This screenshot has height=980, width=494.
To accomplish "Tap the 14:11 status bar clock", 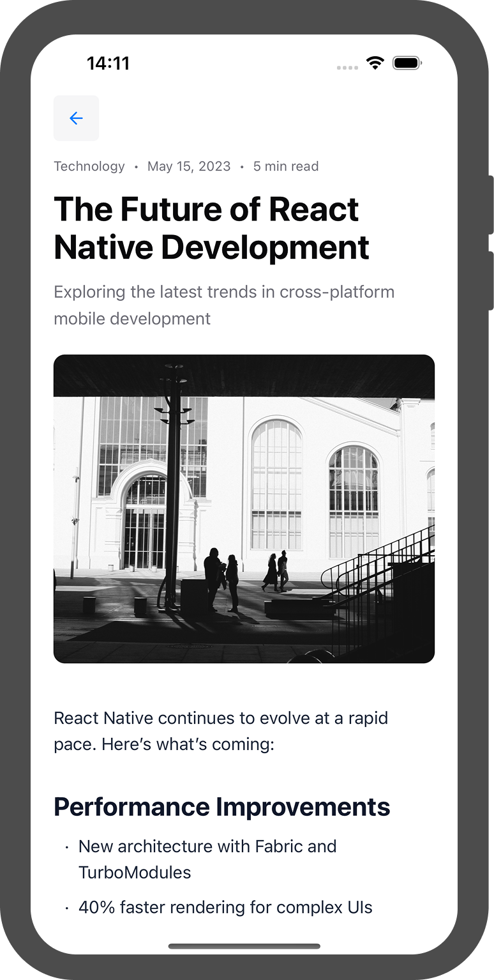I will coord(108,63).
